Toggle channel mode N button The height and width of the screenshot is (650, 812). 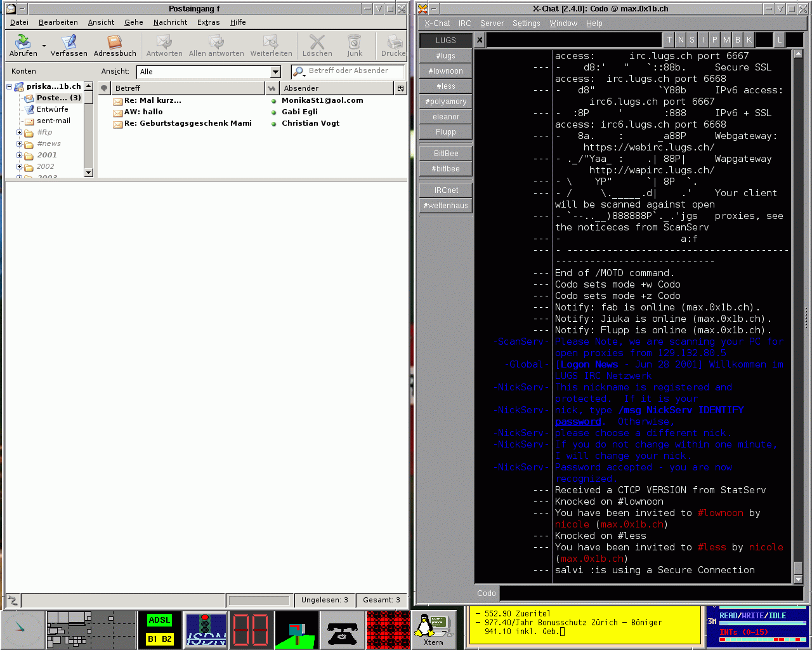tap(681, 40)
